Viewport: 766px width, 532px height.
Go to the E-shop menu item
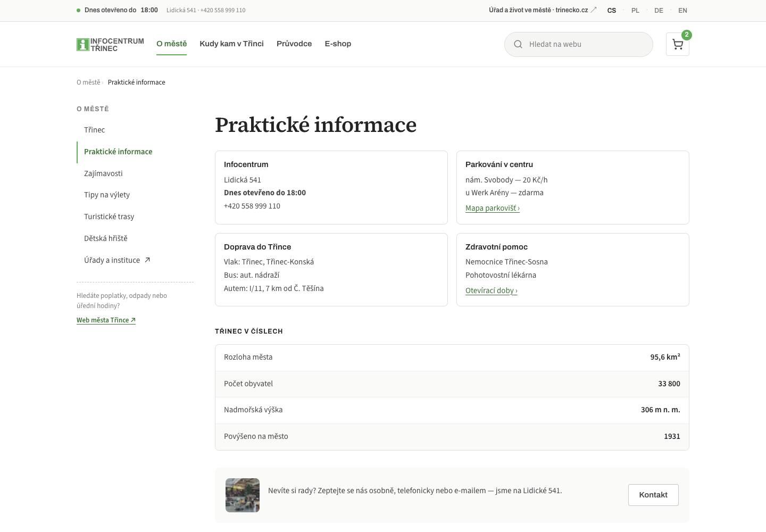pyautogui.click(x=338, y=44)
